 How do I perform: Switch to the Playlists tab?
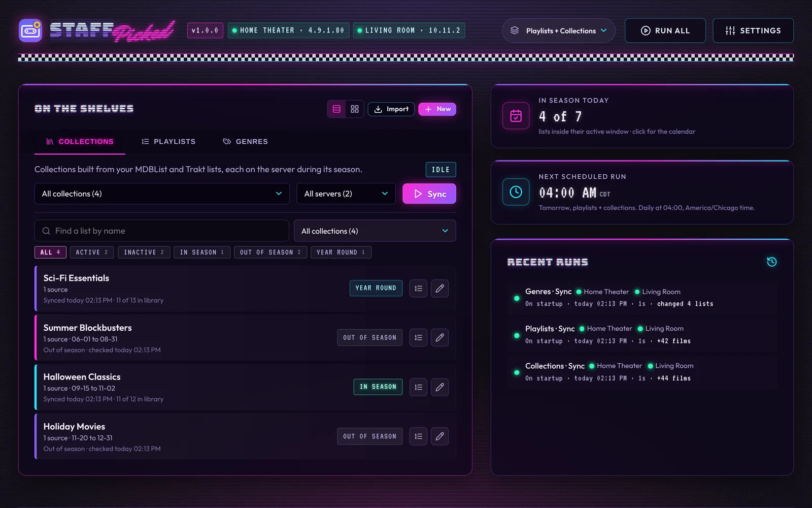(x=168, y=142)
